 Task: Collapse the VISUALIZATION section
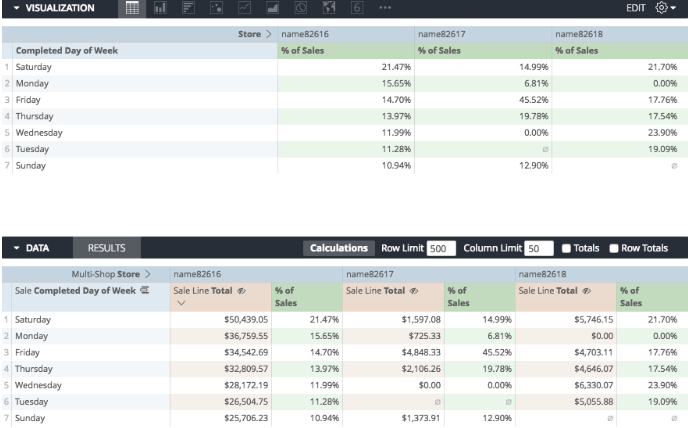coord(17,8)
